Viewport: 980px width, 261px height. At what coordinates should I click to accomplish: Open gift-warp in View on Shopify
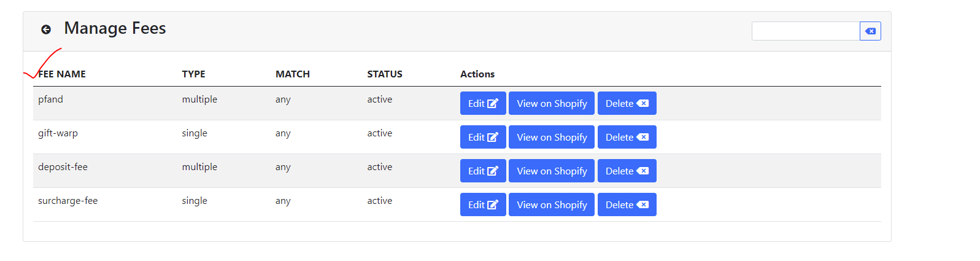pos(552,137)
